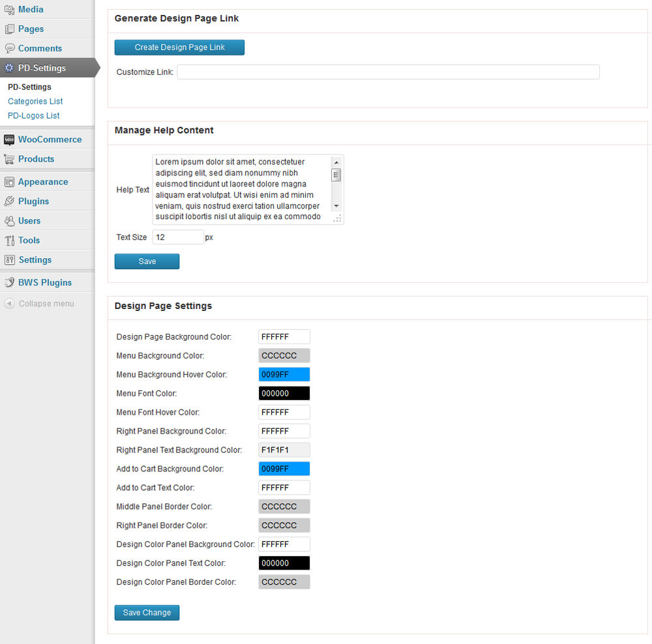Select the PD-Settings submenu item
The width and height of the screenshot is (652, 644).
(29, 87)
